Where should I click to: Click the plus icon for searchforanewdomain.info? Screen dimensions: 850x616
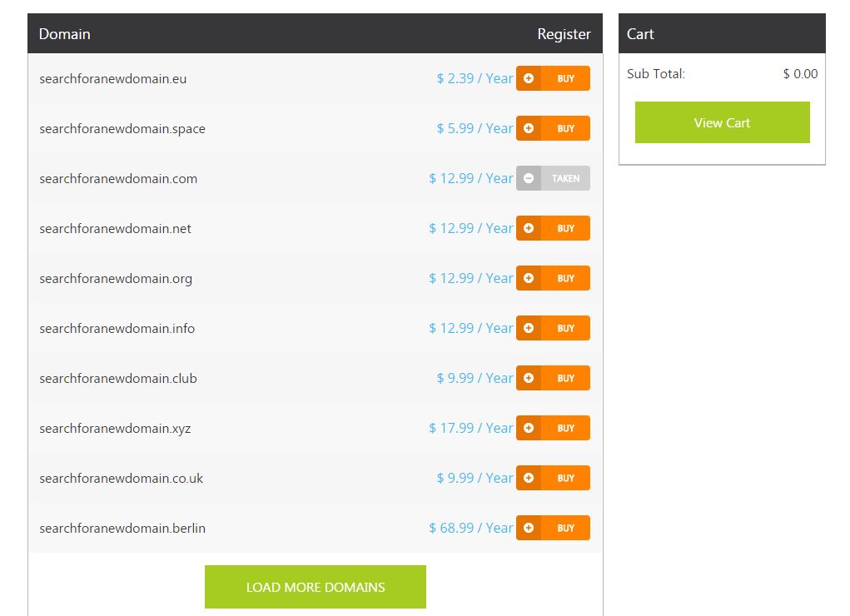tap(529, 328)
